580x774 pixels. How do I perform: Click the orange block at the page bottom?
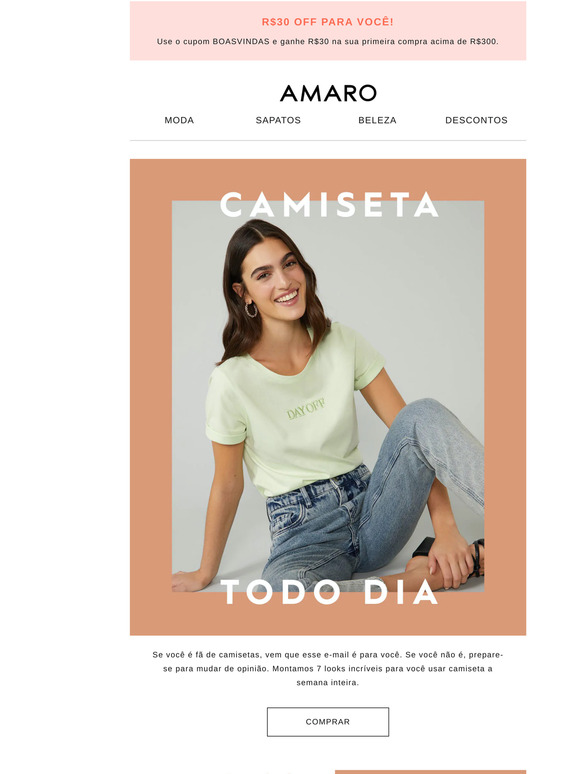[x=430, y=772]
